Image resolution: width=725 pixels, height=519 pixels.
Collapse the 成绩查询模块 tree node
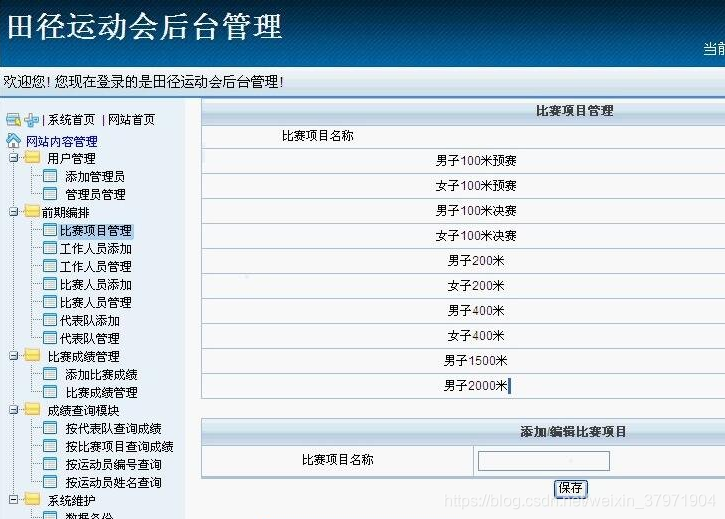pos(13,410)
